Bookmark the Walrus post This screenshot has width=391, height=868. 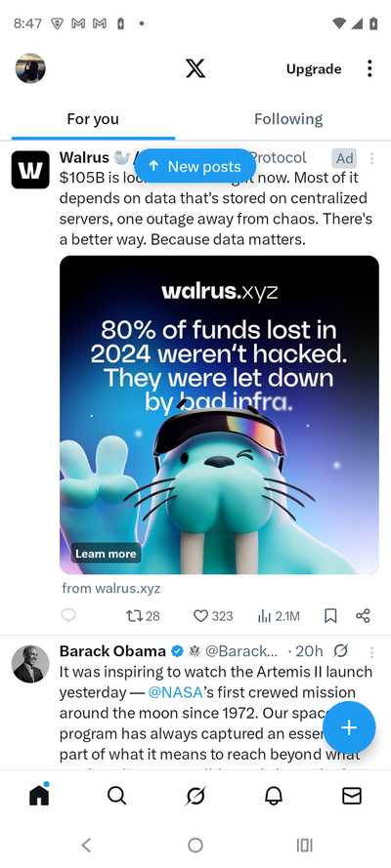click(330, 616)
